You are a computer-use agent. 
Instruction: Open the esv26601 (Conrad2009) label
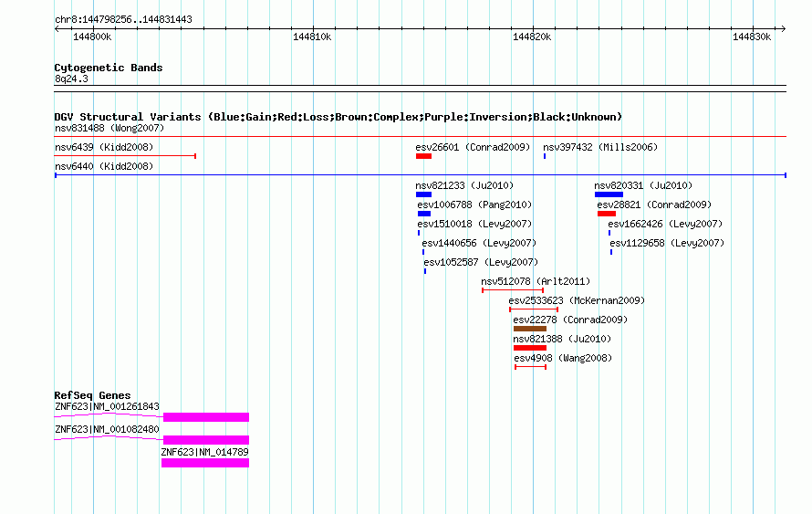473,147
